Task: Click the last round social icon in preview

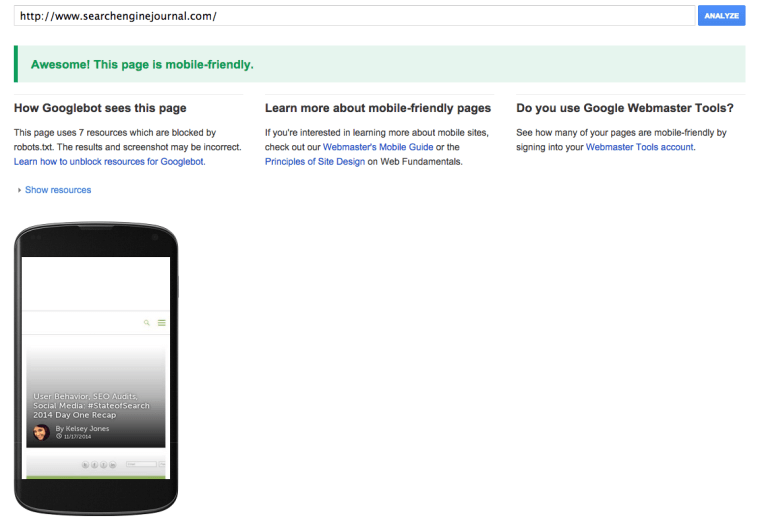Action: 113,465
